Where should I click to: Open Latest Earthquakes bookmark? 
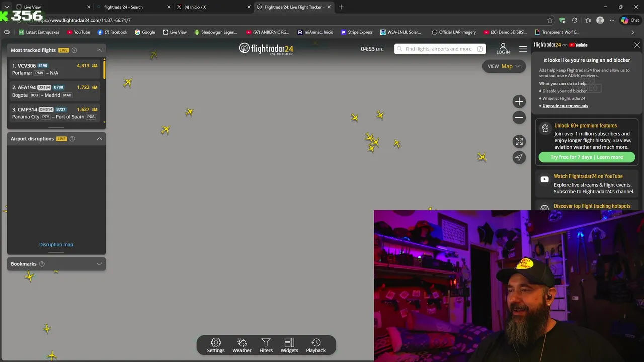39,32
